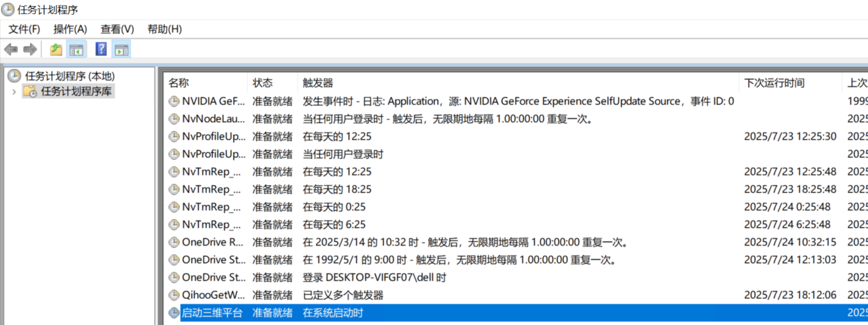Open the 文件(F) menu
The image size is (868, 325).
tap(24, 29)
